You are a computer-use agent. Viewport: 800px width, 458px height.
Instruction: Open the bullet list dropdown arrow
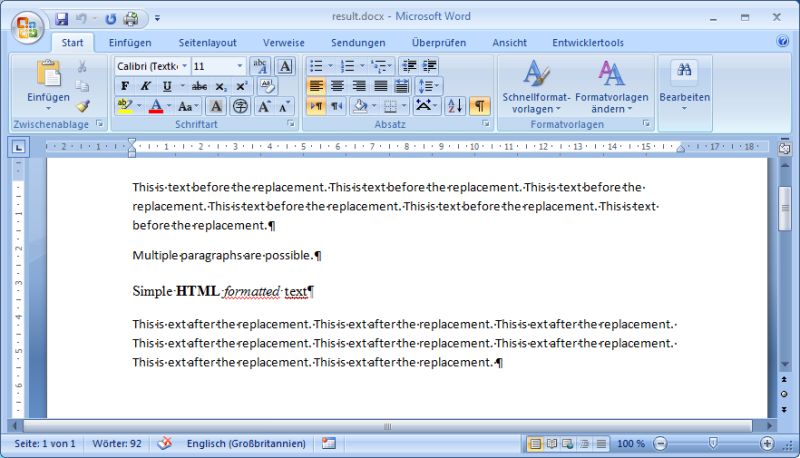pos(330,66)
